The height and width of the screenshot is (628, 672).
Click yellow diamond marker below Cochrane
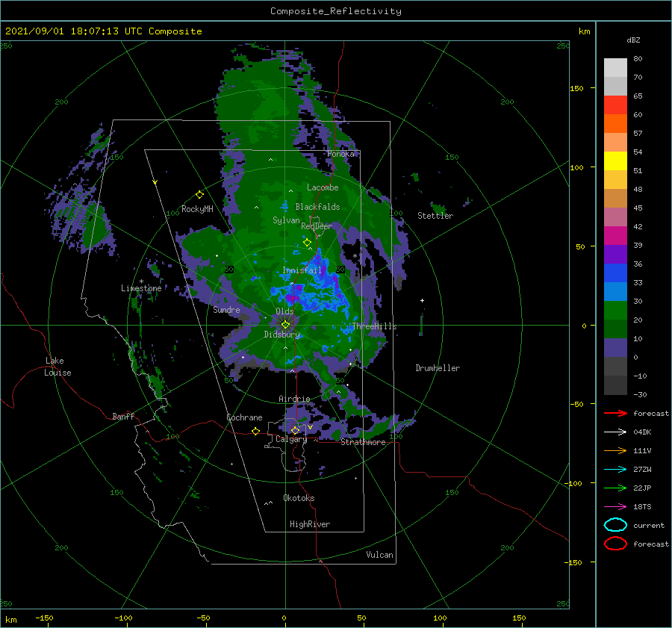pos(255,431)
